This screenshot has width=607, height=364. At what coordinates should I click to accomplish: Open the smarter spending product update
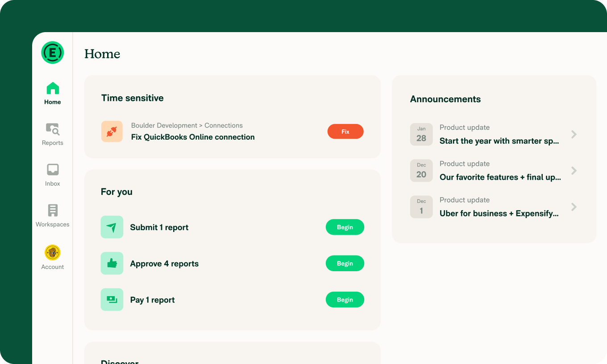click(499, 141)
